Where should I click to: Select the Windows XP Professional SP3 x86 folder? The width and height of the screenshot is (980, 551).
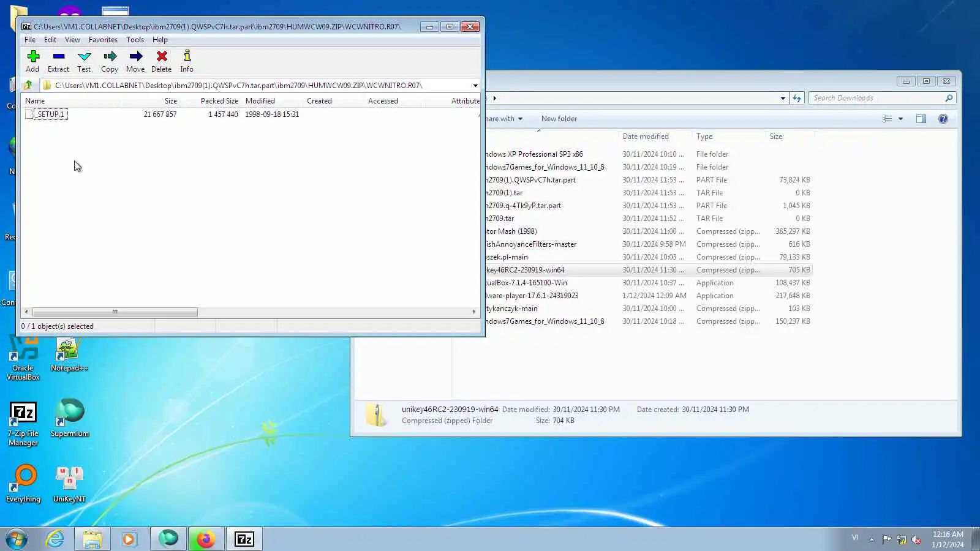[x=648, y=154]
